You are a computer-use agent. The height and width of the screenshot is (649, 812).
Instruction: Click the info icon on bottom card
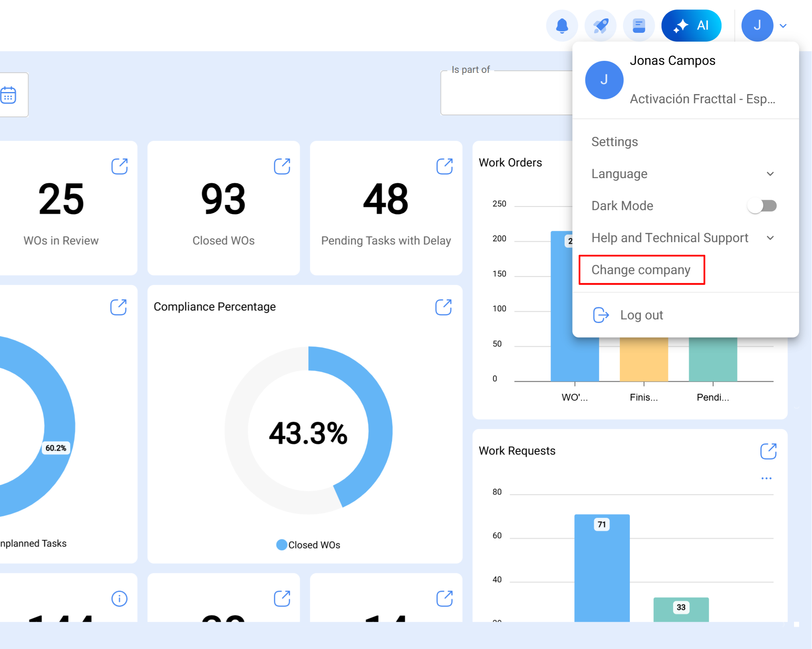(x=119, y=598)
